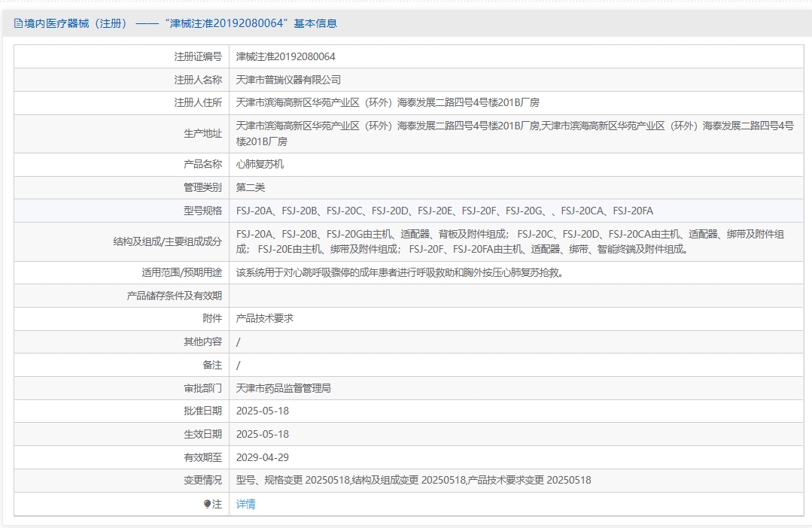The width and height of the screenshot is (812, 528).
Task: Select expiry date 2029-04-29
Action: tap(263, 457)
